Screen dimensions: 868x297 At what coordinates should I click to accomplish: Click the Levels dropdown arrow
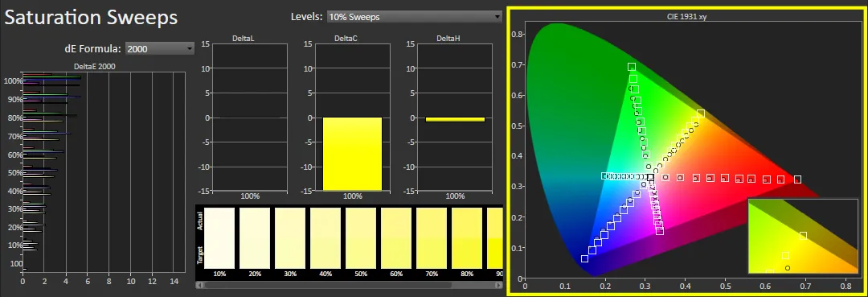[497, 17]
